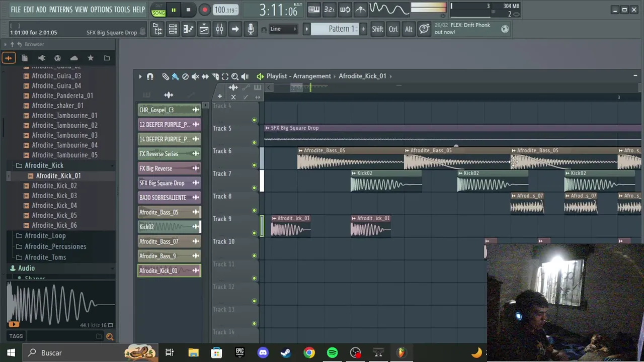
Task: Toggle the loop recording button
Action: click(345, 9)
